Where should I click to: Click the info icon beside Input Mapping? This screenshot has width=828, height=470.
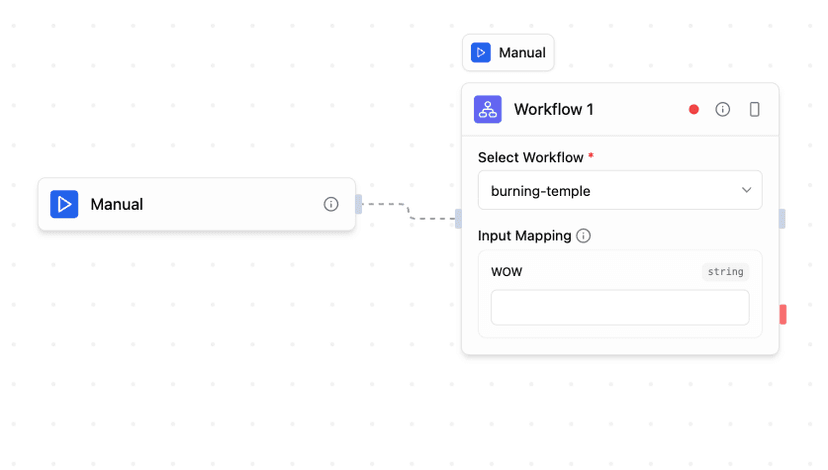point(584,236)
